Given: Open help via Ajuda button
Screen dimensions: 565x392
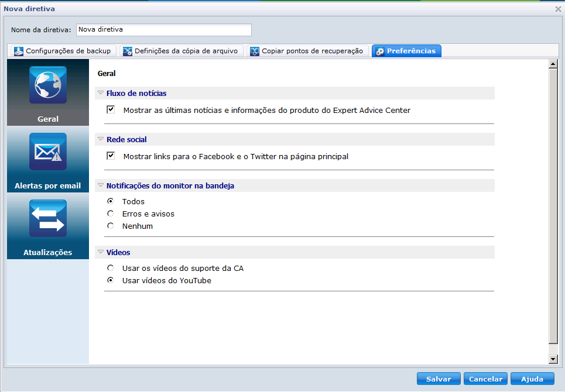Looking at the screenshot, I should click(532, 379).
